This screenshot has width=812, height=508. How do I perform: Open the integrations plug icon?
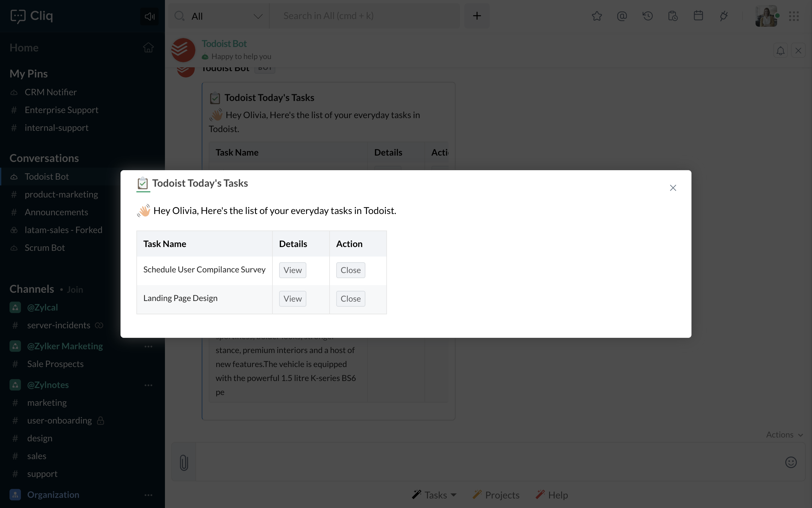click(724, 16)
